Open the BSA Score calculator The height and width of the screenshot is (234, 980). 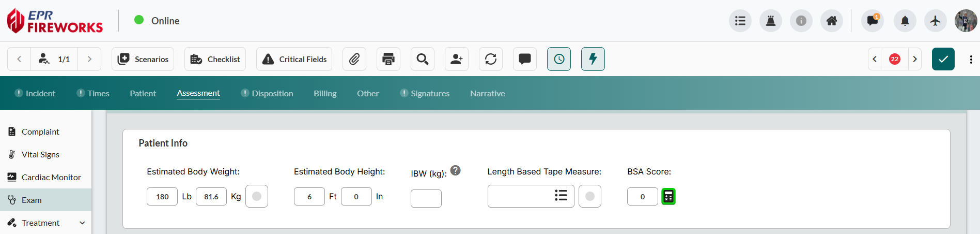[x=668, y=197]
